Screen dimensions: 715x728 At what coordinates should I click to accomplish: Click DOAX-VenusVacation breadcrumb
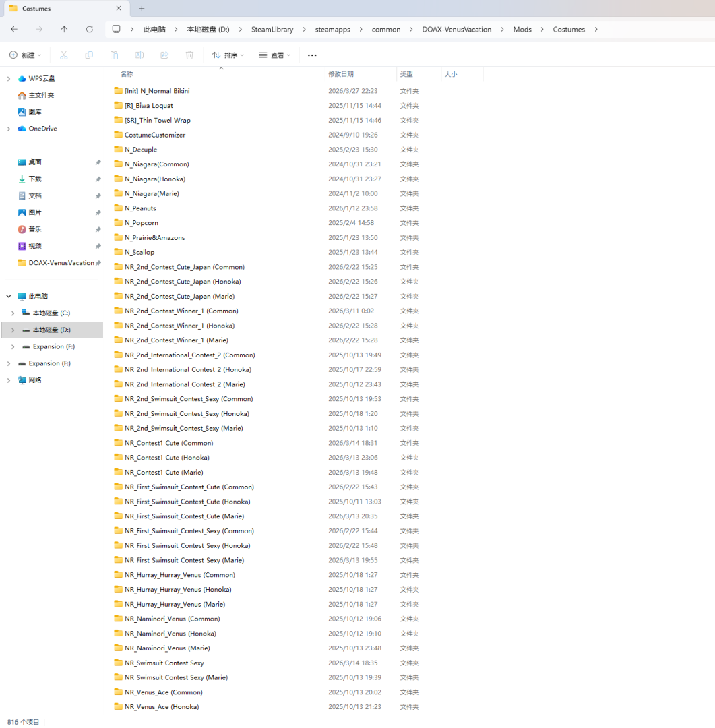click(x=456, y=29)
